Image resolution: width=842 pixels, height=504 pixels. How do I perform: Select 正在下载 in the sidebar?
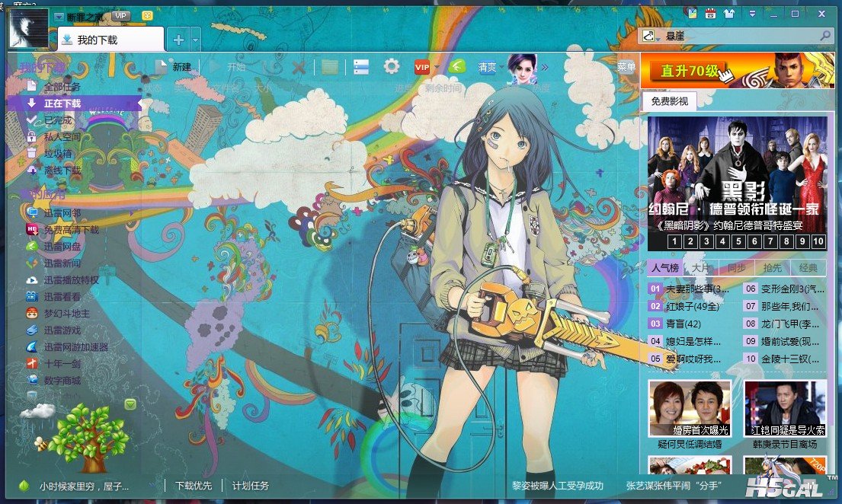[x=74, y=103]
